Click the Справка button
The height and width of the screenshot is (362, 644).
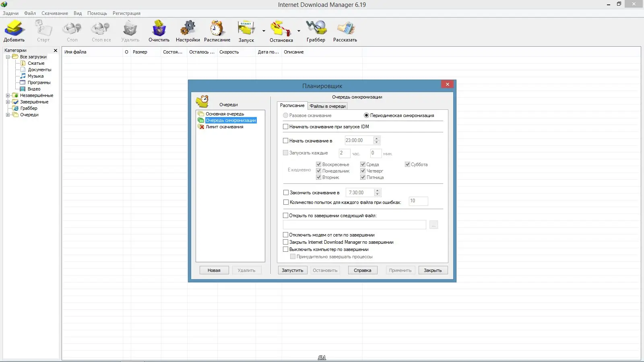pyautogui.click(x=363, y=270)
